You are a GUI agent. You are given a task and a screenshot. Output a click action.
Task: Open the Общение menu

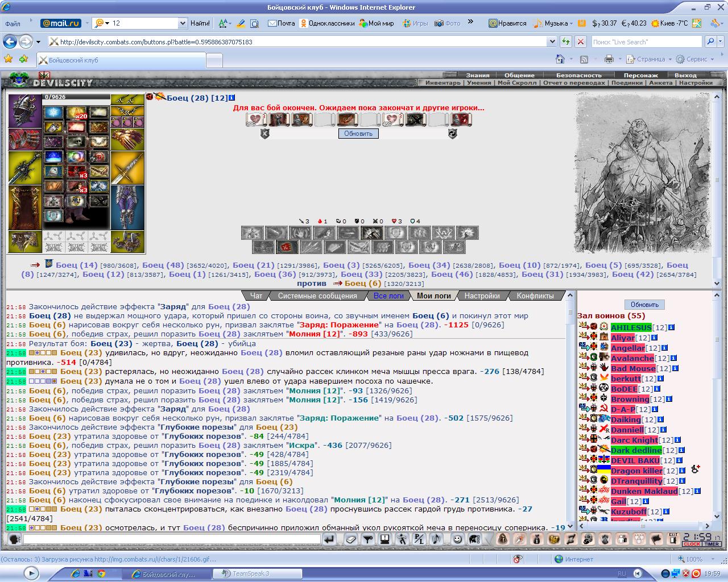click(519, 75)
